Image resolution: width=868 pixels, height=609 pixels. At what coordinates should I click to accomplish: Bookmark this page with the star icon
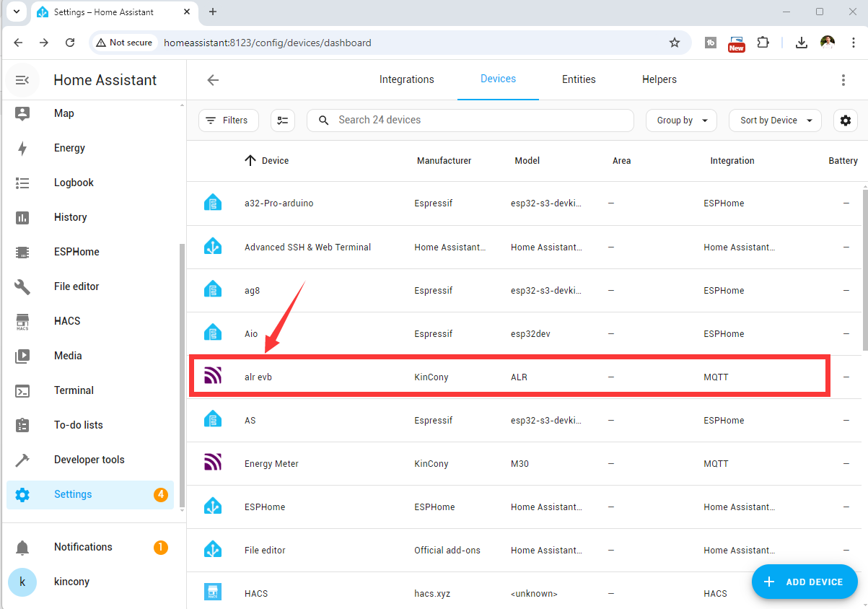675,43
